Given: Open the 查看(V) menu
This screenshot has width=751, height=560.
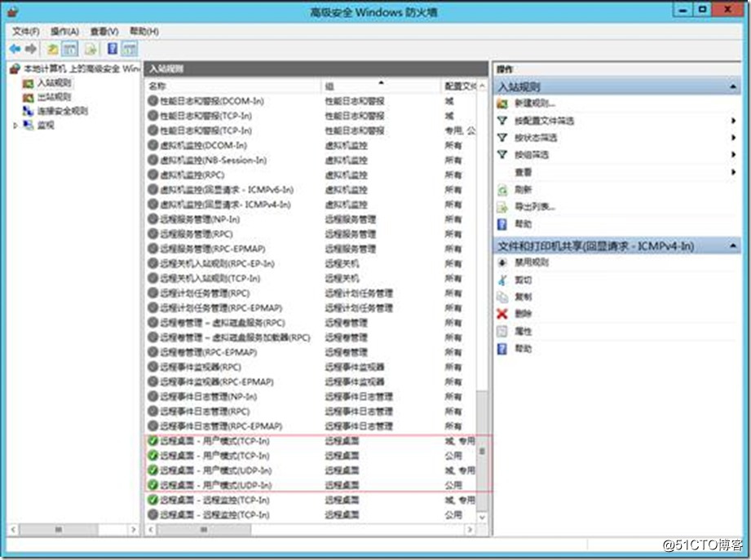Looking at the screenshot, I should pyautogui.click(x=104, y=32).
